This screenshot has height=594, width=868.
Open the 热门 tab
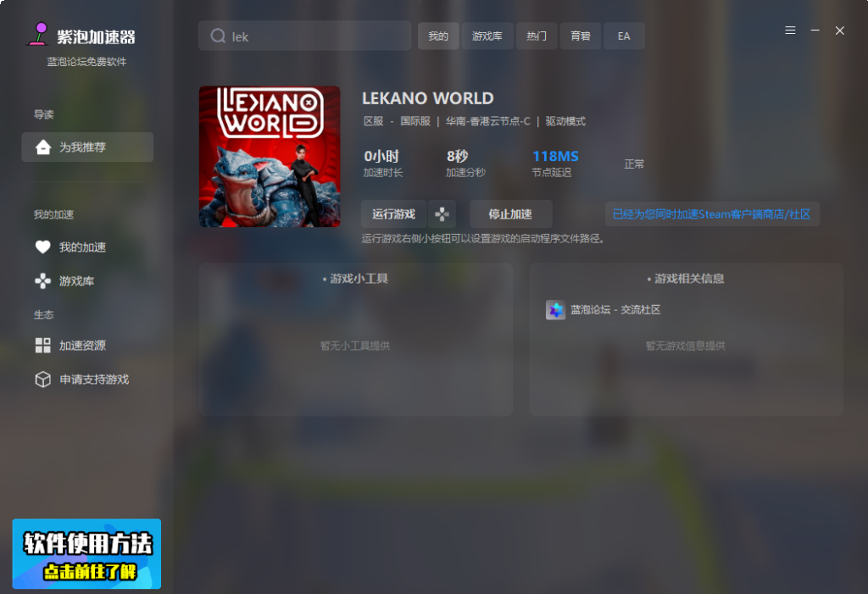click(x=537, y=36)
